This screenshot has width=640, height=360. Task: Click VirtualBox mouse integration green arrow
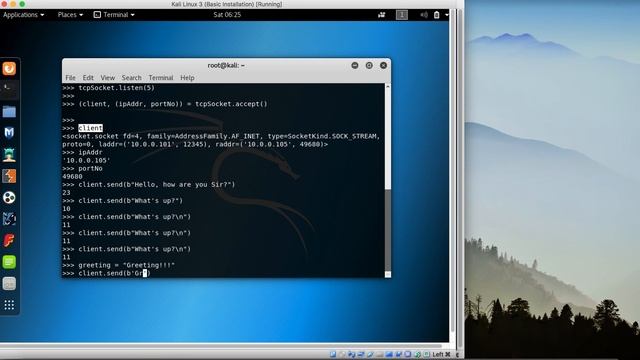pos(418,354)
